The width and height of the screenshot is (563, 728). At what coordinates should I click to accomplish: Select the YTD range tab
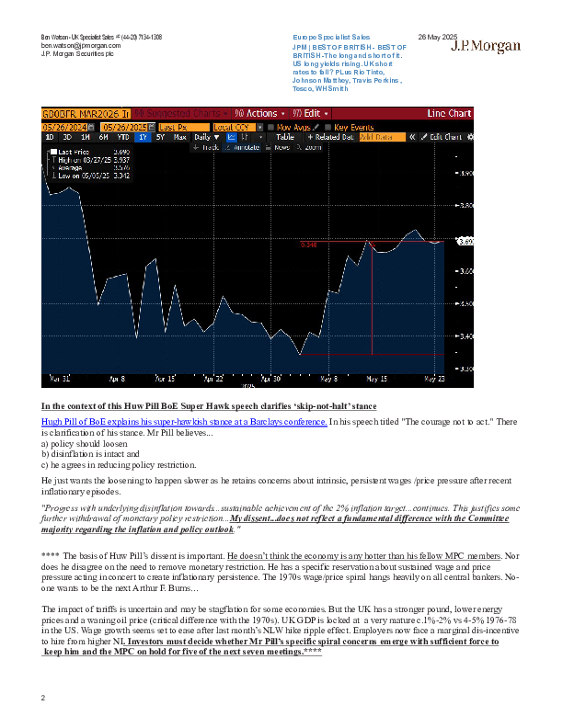point(123,137)
